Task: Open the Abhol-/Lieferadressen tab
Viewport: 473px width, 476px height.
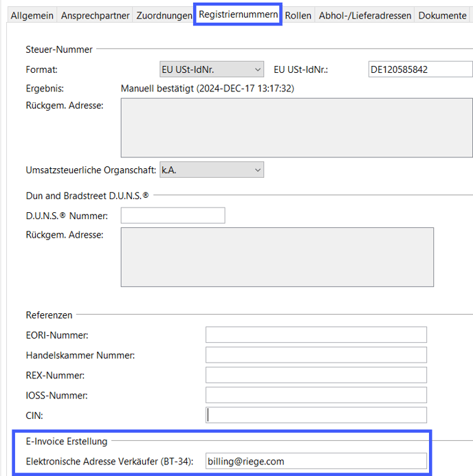Action: (364, 15)
